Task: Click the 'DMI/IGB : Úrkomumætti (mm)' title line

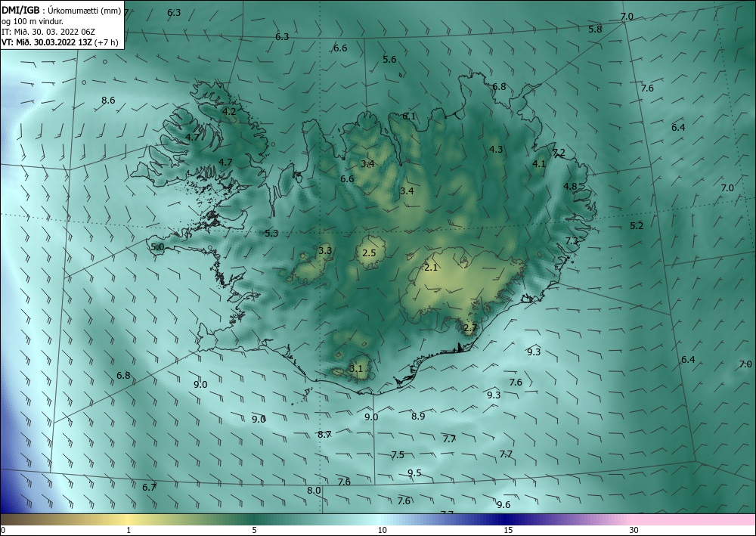Action: [x=60, y=11]
